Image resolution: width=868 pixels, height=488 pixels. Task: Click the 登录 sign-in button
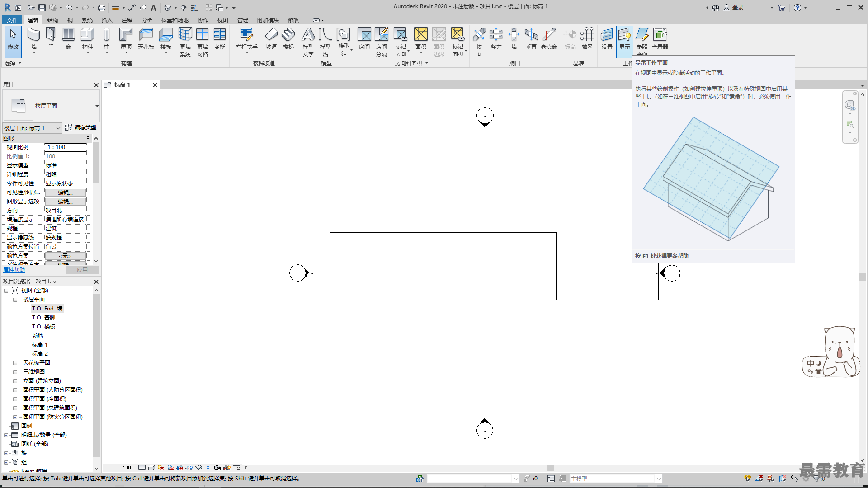(733, 8)
